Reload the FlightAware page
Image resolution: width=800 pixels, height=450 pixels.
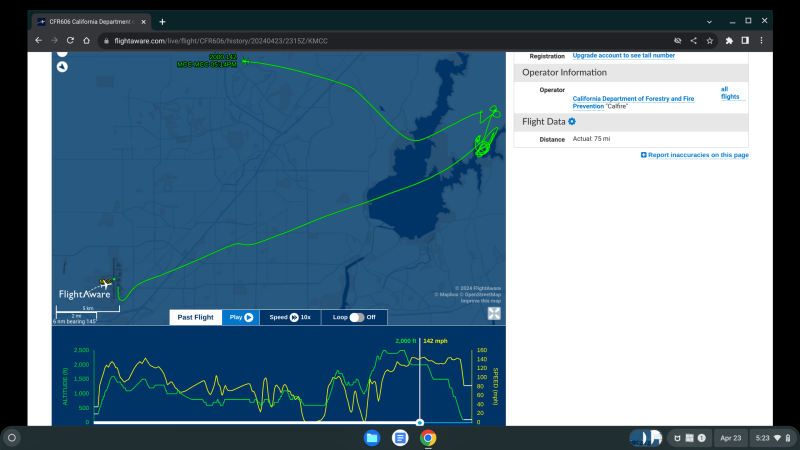[70, 40]
